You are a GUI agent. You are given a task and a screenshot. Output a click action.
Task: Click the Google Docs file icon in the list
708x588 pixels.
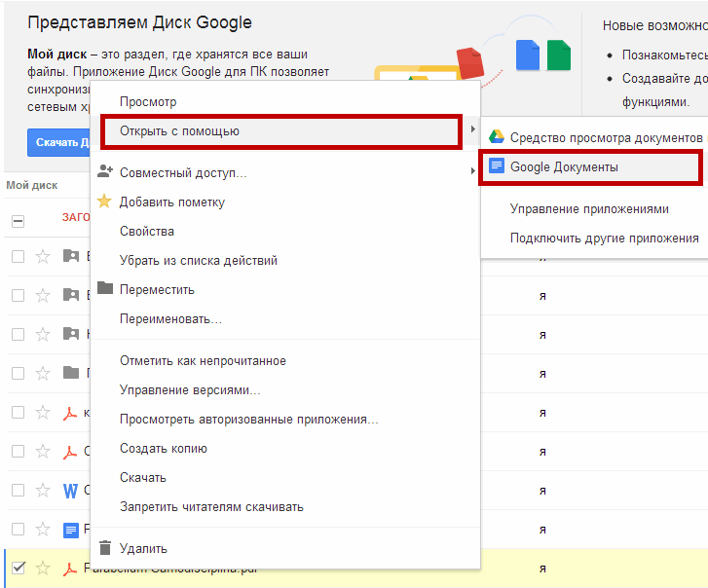[71, 530]
